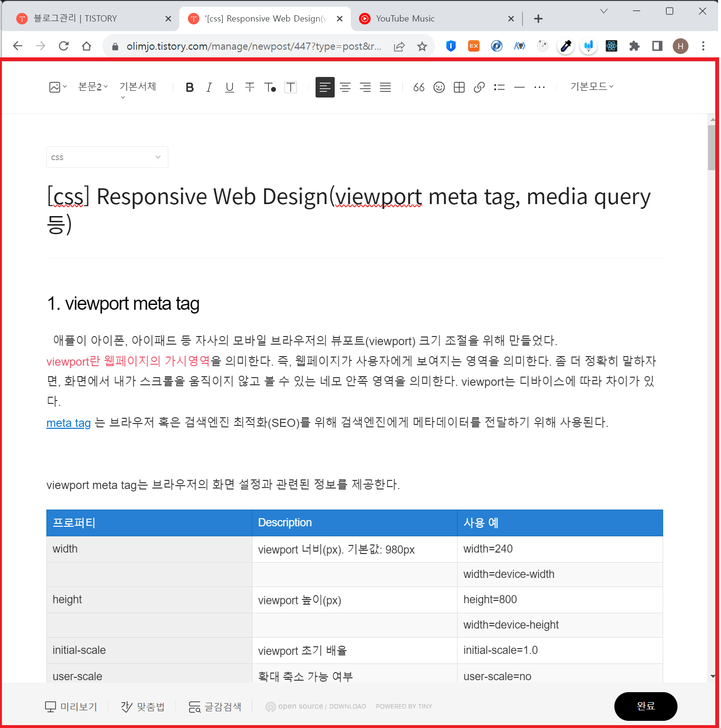Viewport: 721px width, 728px height.
Task: Open the text color tool
Action: tap(269, 87)
